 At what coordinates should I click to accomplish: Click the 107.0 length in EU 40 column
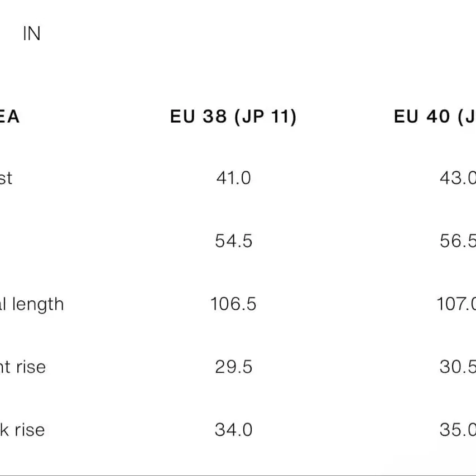point(456,304)
